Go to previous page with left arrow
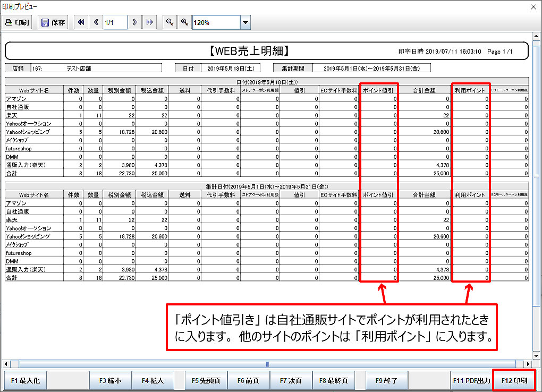This screenshot has height=392, width=542. [96, 22]
